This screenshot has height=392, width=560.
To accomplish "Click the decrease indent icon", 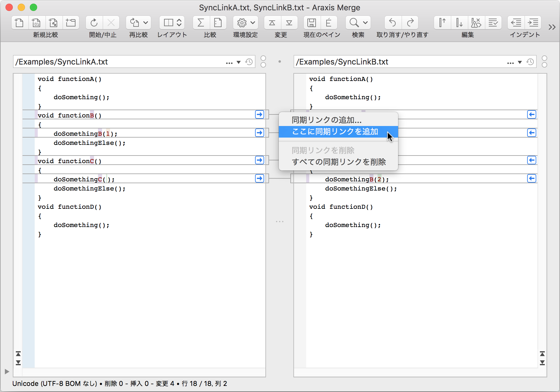I will point(516,23).
